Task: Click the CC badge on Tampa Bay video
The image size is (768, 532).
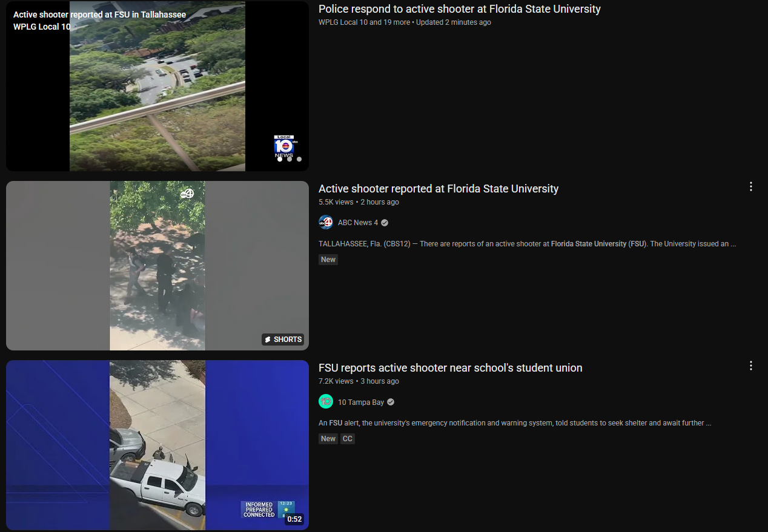Action: (347, 439)
